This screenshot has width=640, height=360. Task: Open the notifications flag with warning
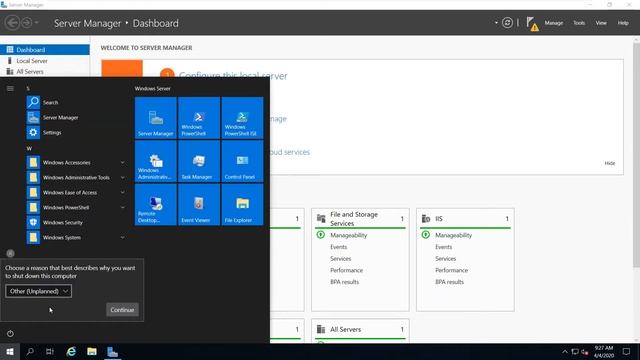(532, 24)
